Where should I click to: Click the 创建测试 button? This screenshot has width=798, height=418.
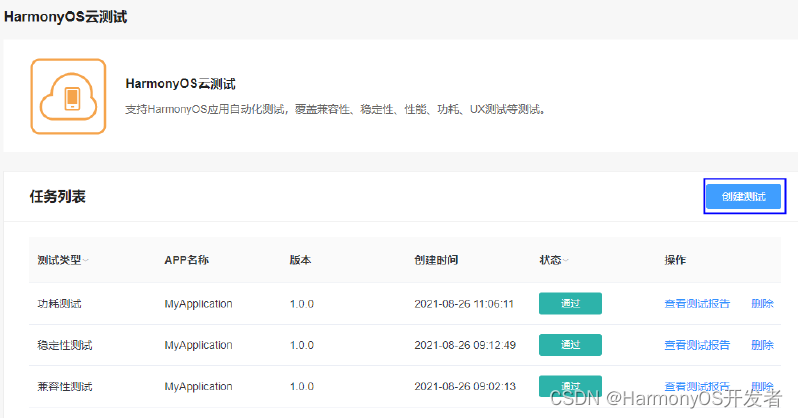744,197
